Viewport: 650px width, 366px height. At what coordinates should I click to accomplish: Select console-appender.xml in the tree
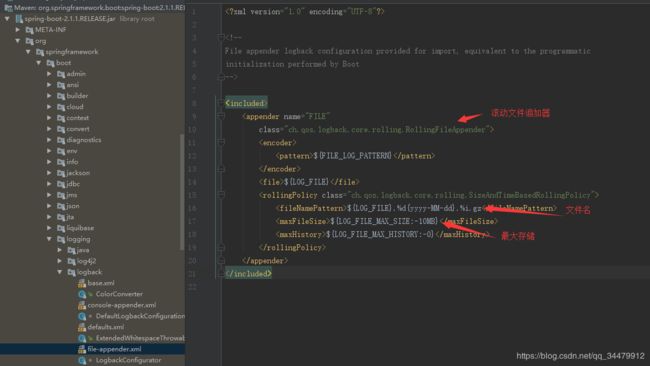pos(122,305)
